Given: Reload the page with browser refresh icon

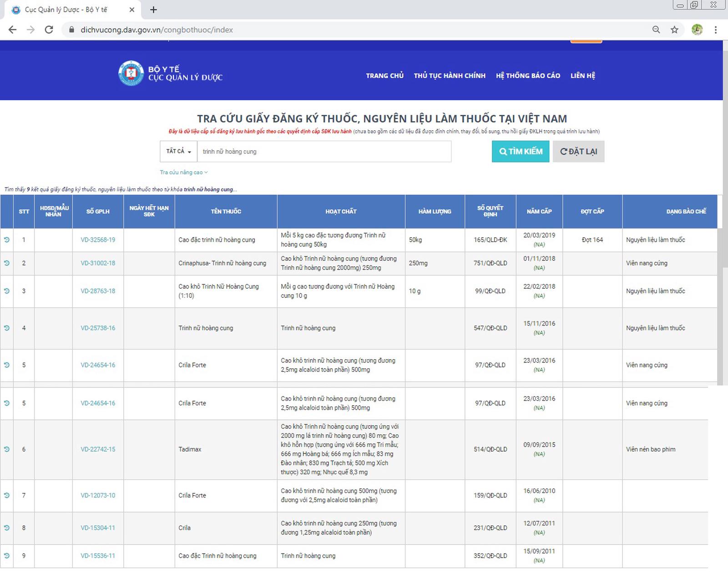Looking at the screenshot, I should [x=49, y=30].
